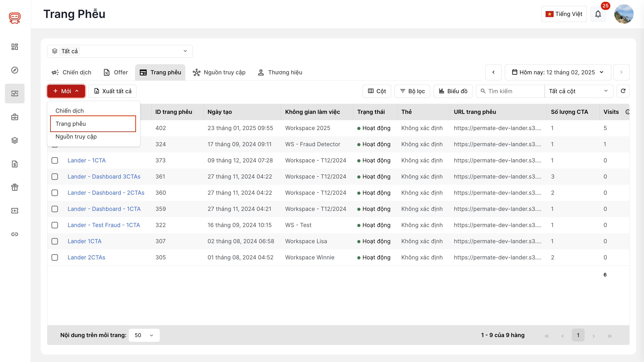This screenshot has width=644, height=362.
Task: Select the Lander 2CTAs row checkbox
Action: click(x=55, y=257)
